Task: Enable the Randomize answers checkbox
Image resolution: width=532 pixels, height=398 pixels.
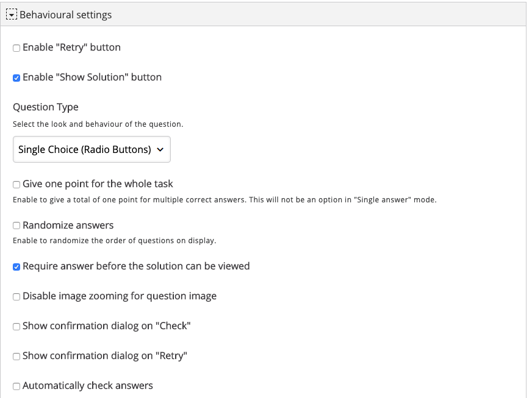Action: pyautogui.click(x=16, y=226)
